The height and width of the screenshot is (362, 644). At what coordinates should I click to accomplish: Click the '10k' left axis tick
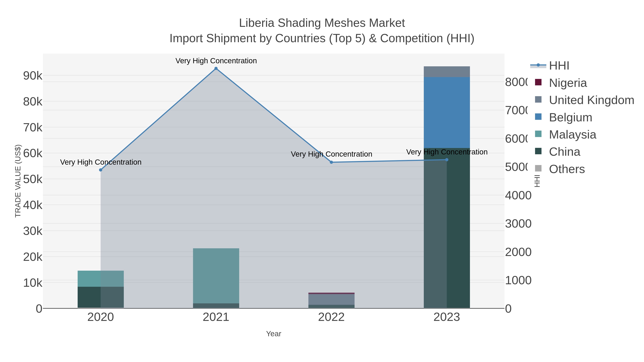coord(33,283)
